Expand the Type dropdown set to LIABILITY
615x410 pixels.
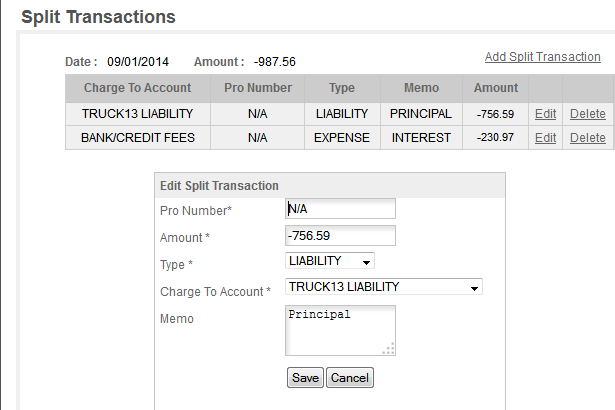pos(329,261)
